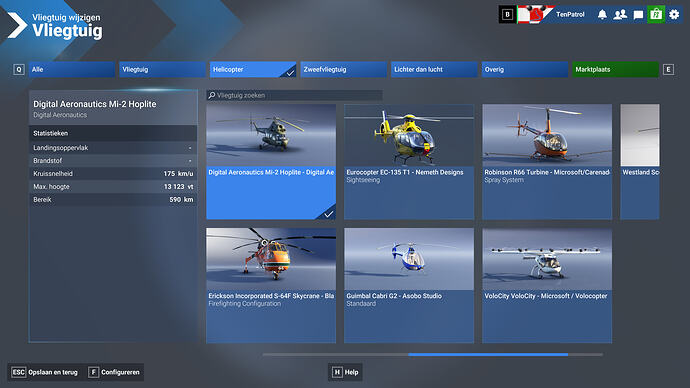Click the H key icon beside Help
This screenshot has width=690, height=388.
click(337, 372)
